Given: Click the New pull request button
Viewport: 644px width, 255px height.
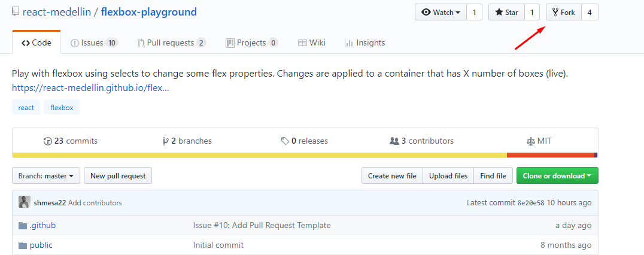Looking at the screenshot, I should 118,176.
